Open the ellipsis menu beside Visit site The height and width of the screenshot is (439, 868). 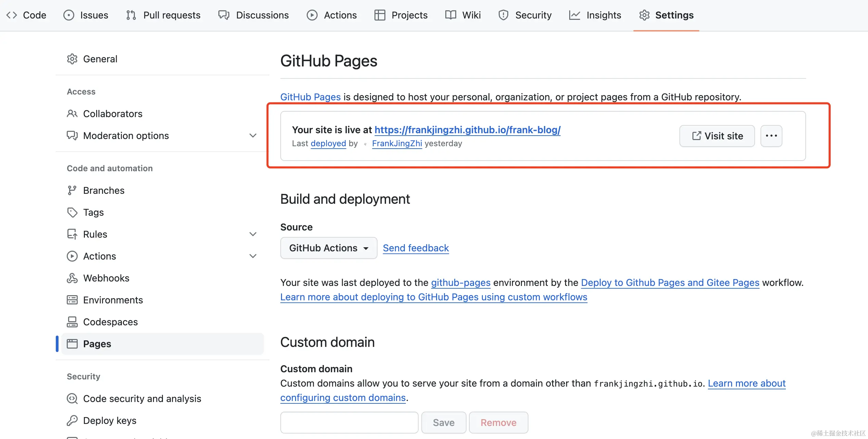771,136
